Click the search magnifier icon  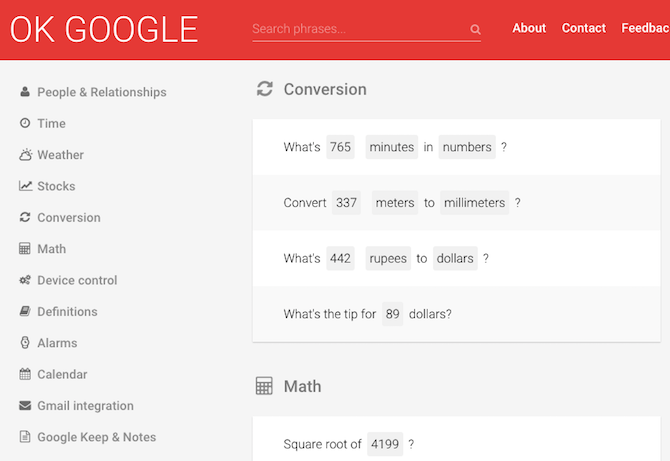pyautogui.click(x=475, y=29)
